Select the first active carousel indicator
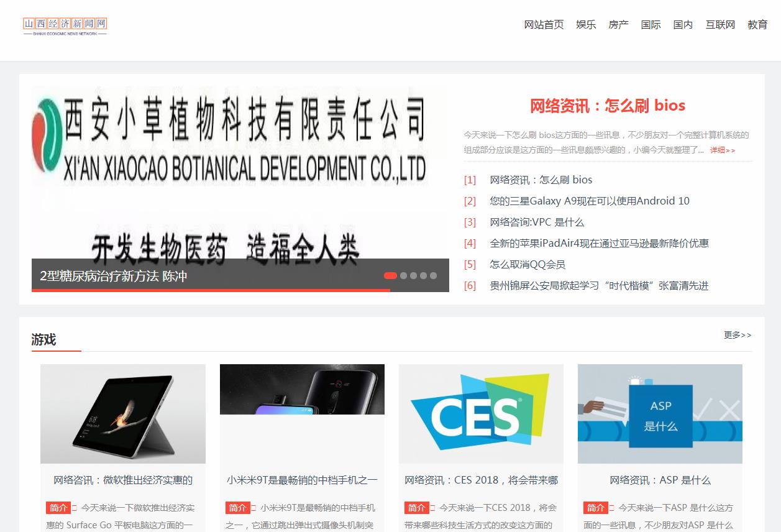The width and height of the screenshot is (781, 532). 390,275
